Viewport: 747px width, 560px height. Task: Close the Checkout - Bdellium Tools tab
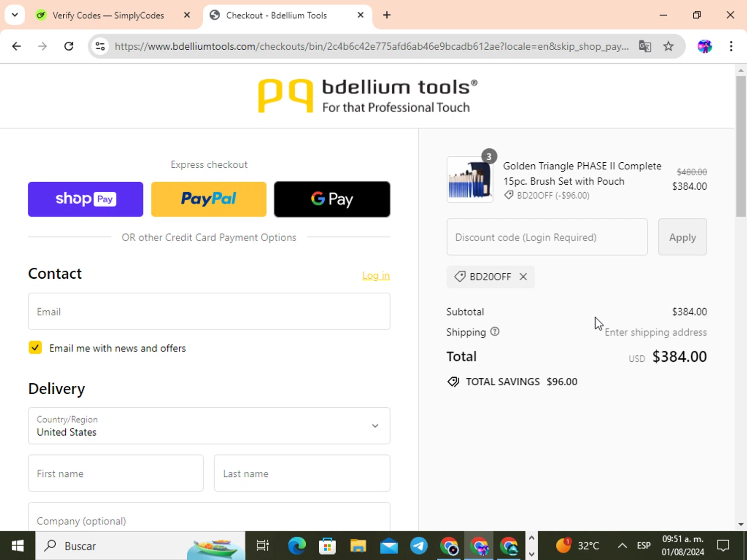pyautogui.click(x=361, y=15)
